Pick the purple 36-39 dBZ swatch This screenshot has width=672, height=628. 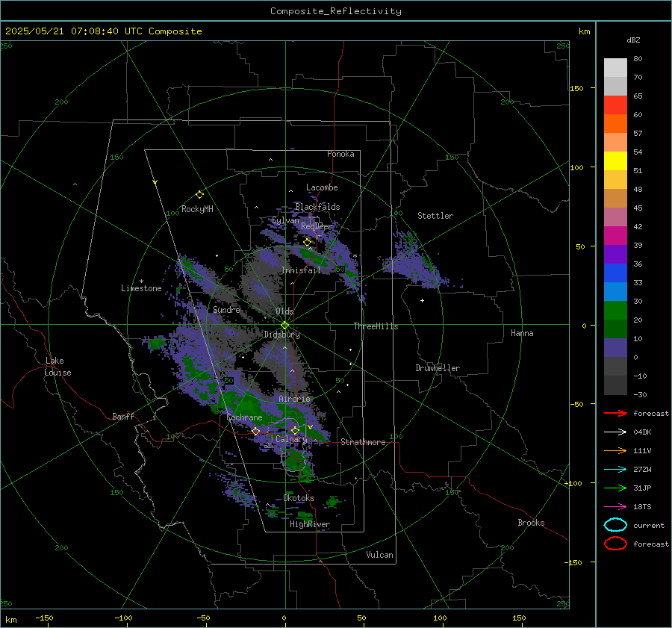(x=615, y=255)
